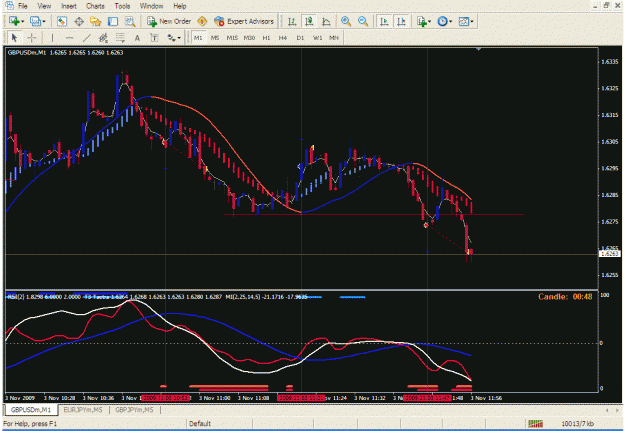Select the Trendline drawing tool
Image resolution: width=625 pixels, height=431 pixels.
[x=86, y=38]
